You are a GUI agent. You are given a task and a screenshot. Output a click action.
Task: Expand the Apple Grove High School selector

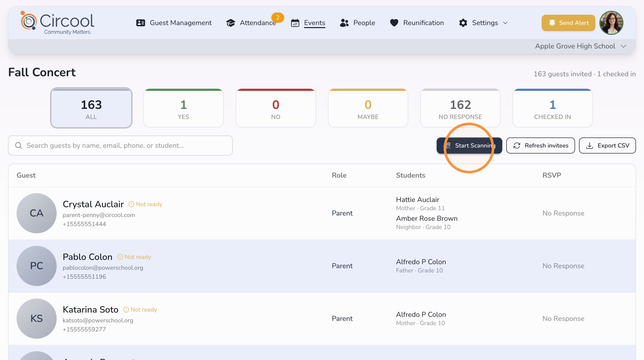(x=581, y=46)
